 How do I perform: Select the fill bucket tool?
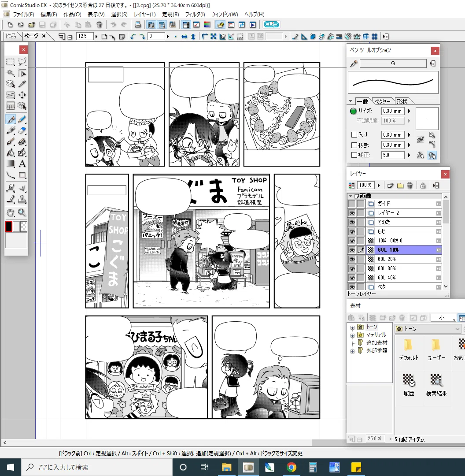tap(10, 152)
